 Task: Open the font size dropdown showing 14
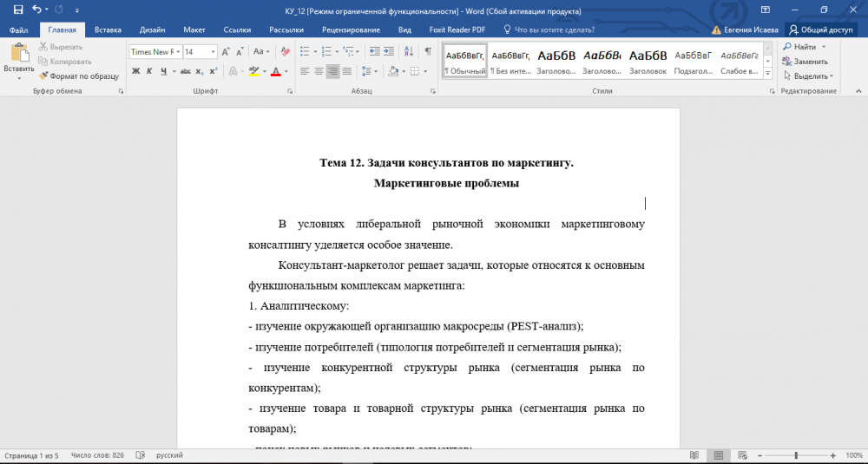pos(213,52)
